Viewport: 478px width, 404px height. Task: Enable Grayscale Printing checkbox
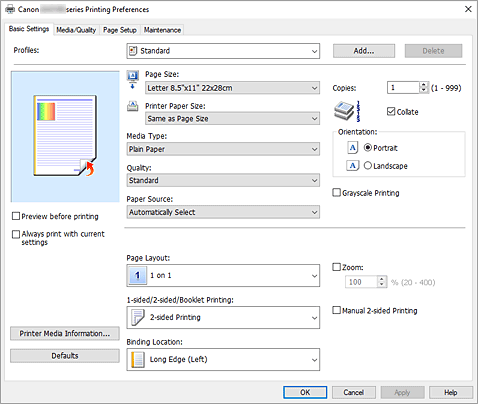337,193
